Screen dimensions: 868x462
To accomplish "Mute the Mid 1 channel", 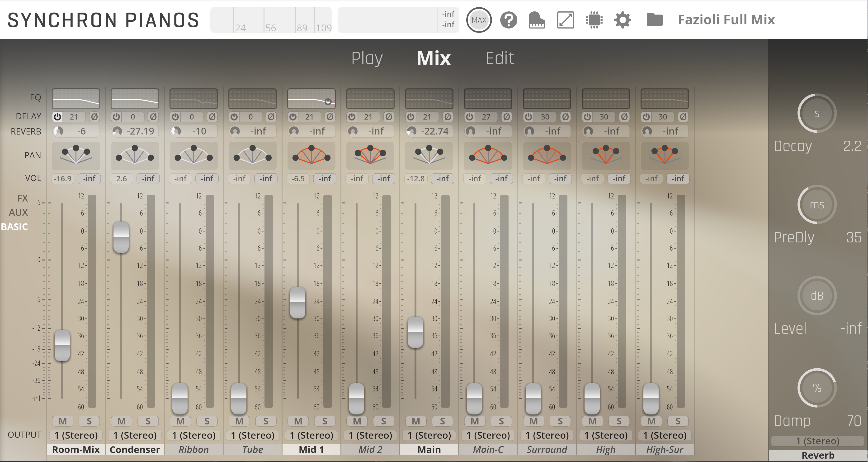I will [298, 421].
